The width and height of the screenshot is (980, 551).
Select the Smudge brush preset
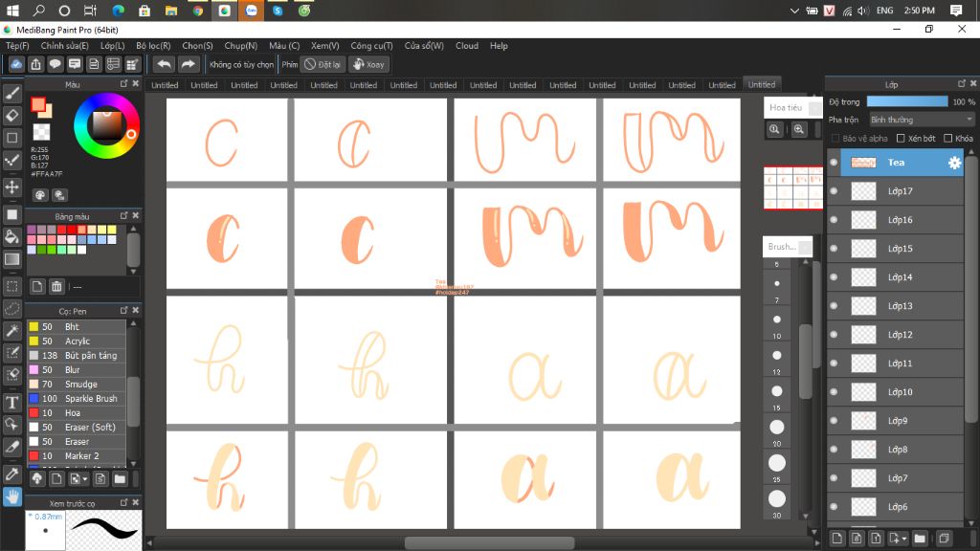(77, 385)
